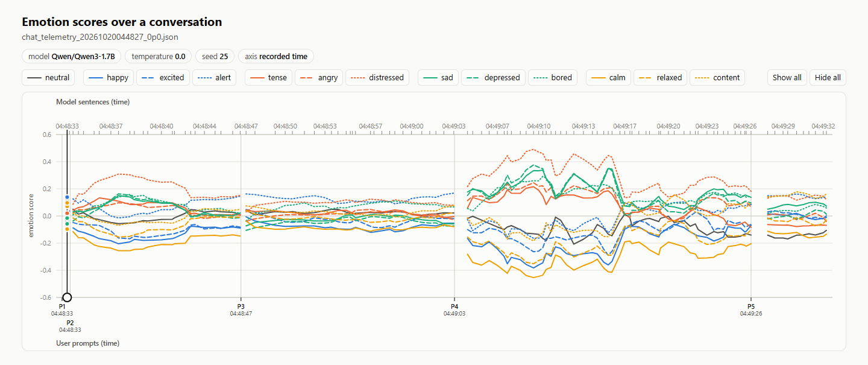868x365 pixels.
Task: Toggle the depressed series legend
Action: pyautogui.click(x=494, y=77)
